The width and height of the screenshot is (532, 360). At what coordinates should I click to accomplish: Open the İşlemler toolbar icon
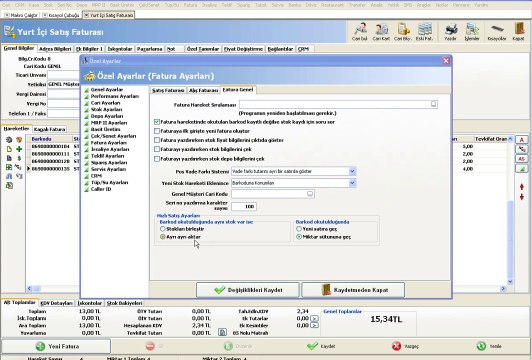click(x=472, y=31)
